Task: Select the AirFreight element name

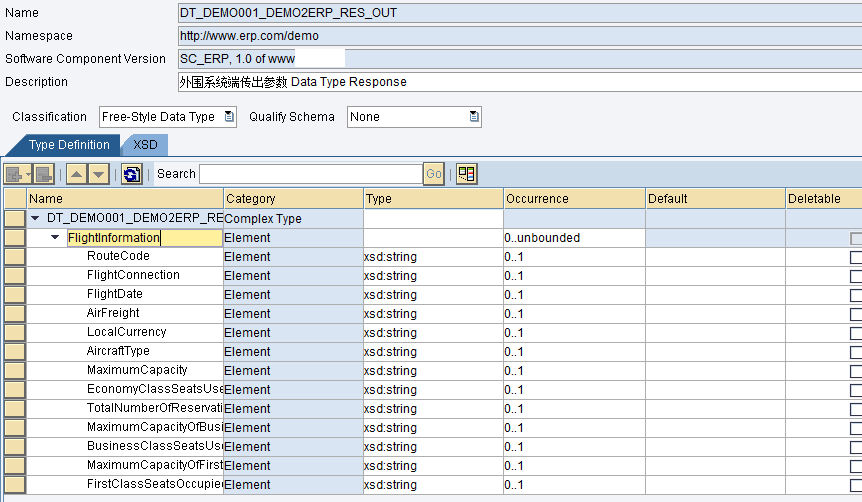Action: click(113, 313)
